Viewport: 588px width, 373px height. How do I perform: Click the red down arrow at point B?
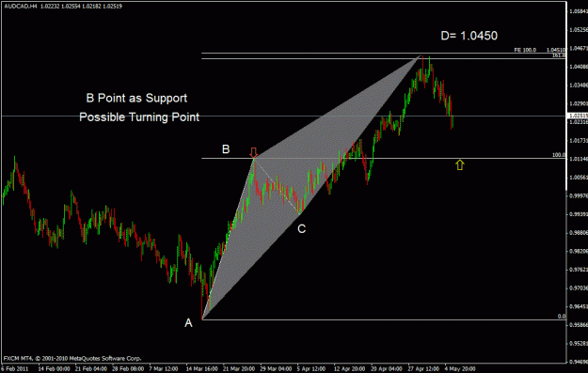(254, 152)
